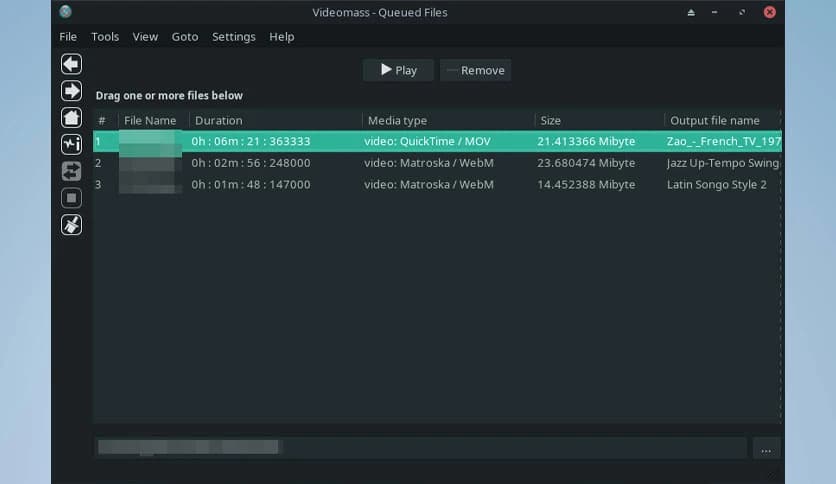Open the View menu

pos(145,37)
